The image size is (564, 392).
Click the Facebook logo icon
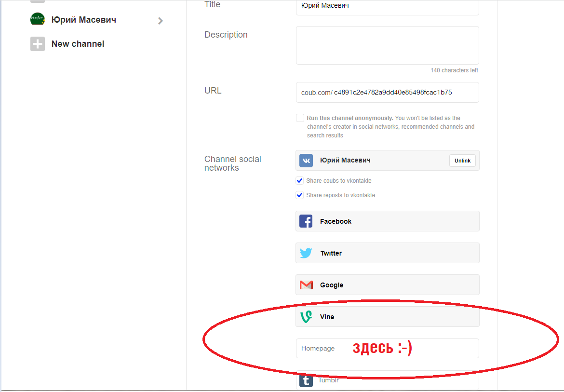(306, 221)
